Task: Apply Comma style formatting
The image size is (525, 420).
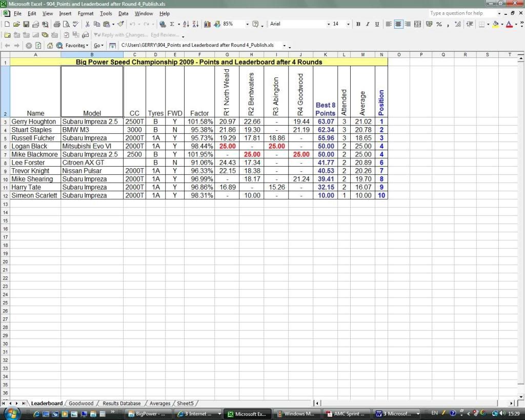Action: tap(448, 24)
